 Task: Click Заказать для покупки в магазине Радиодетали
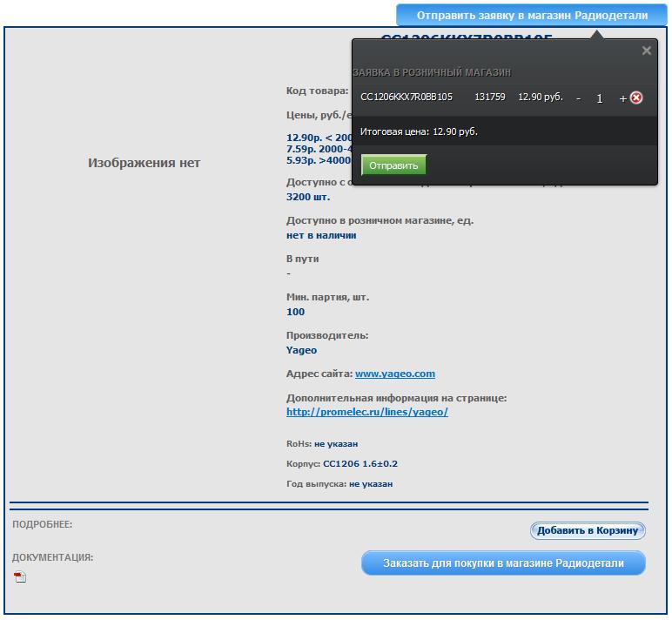click(503, 563)
